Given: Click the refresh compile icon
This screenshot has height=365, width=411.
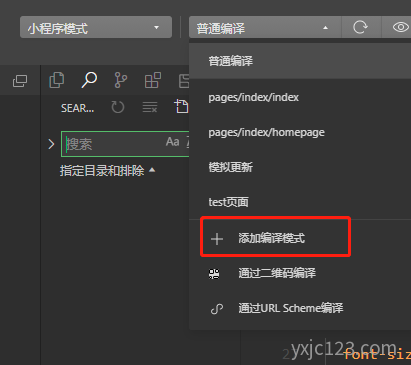Looking at the screenshot, I should coord(360,27).
